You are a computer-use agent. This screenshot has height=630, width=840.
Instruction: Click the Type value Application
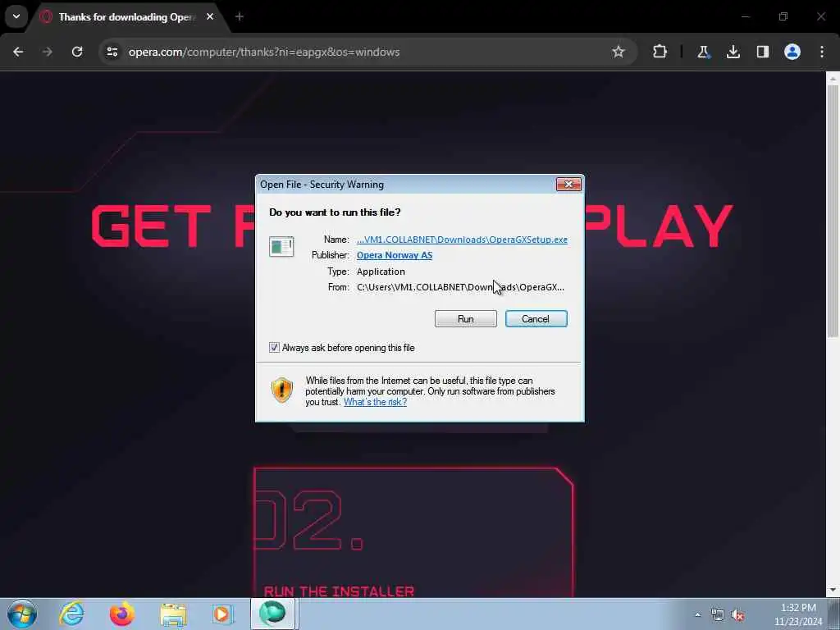tap(381, 272)
